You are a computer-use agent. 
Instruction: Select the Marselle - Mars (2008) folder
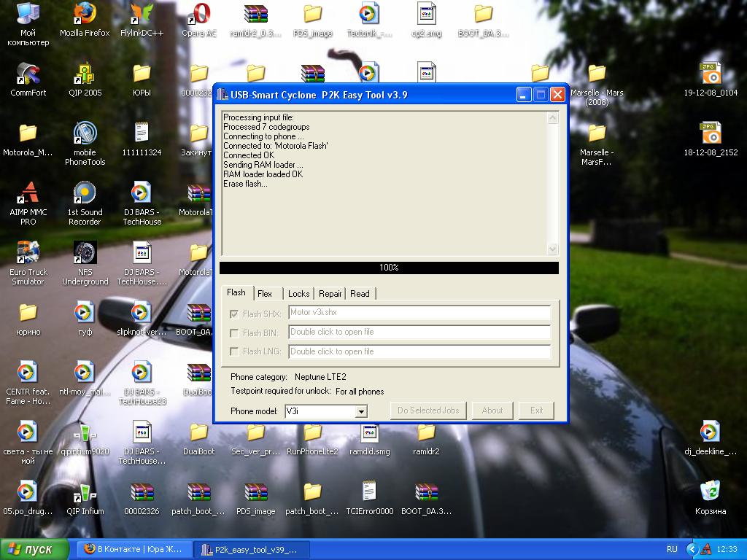coord(597,84)
